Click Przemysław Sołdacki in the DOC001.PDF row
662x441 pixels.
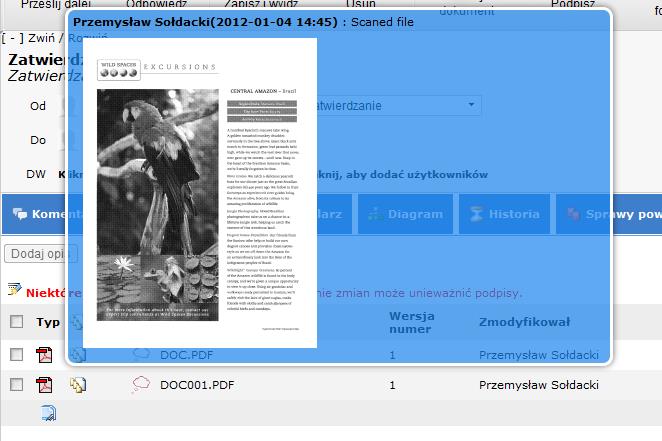(x=539, y=385)
